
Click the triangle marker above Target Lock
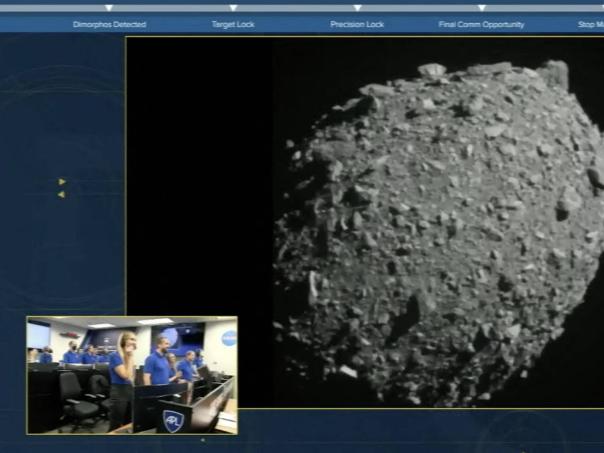(233, 8)
